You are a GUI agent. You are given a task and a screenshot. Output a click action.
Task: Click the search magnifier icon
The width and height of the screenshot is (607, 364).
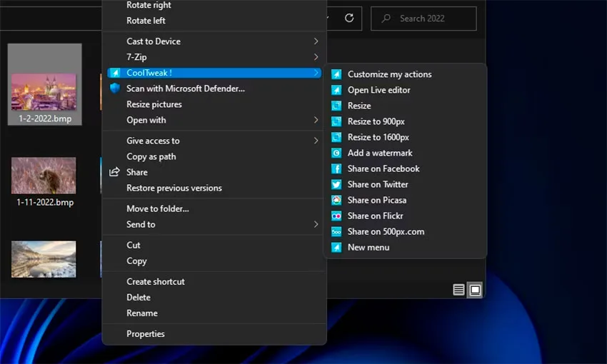tap(386, 18)
